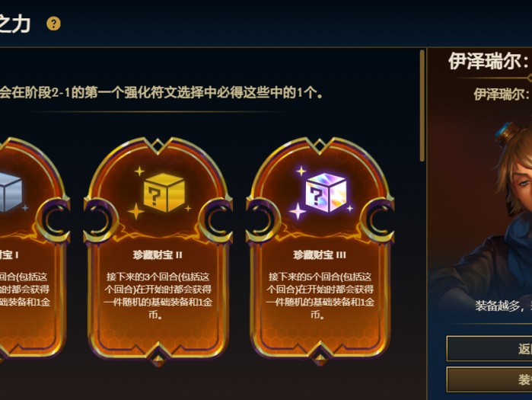Click the silver cube icon
The height and width of the screenshot is (400, 532).
click(x=10, y=192)
